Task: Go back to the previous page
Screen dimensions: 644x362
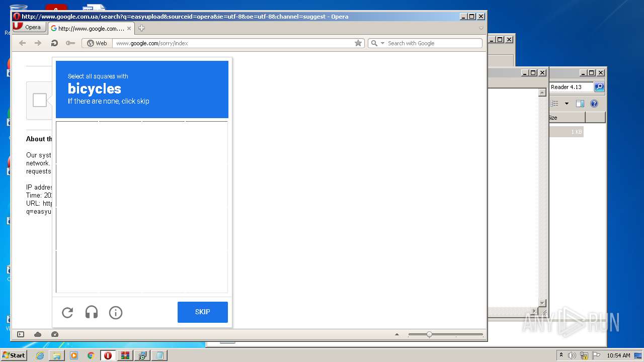Action: click(22, 43)
